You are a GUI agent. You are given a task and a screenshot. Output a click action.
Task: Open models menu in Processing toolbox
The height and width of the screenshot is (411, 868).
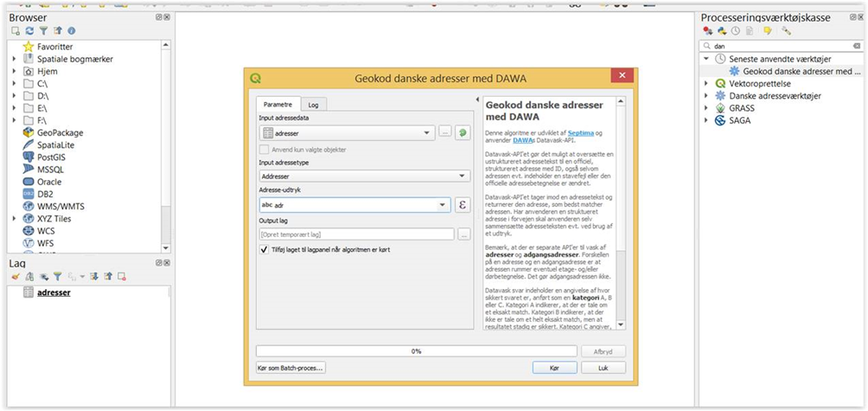[x=708, y=31]
